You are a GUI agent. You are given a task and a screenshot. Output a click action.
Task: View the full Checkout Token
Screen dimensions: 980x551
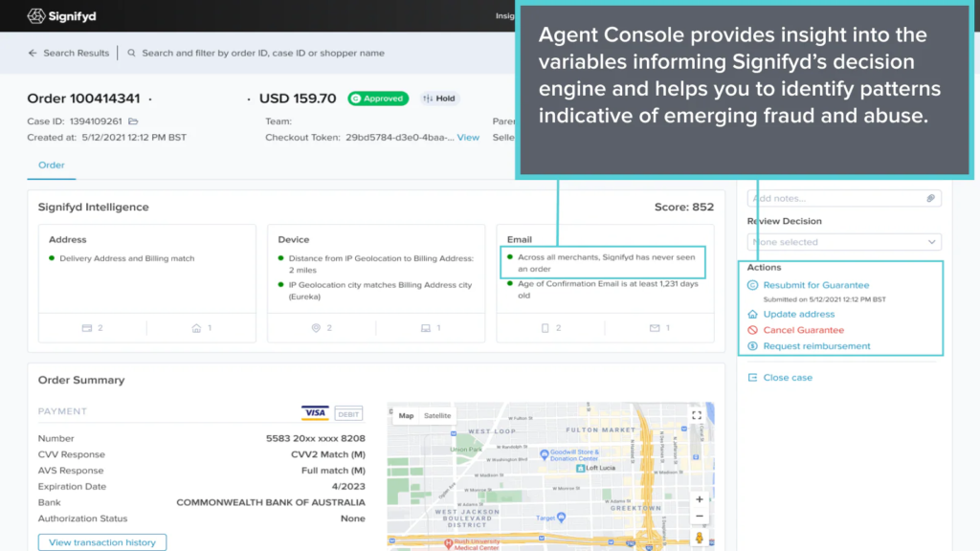point(469,137)
